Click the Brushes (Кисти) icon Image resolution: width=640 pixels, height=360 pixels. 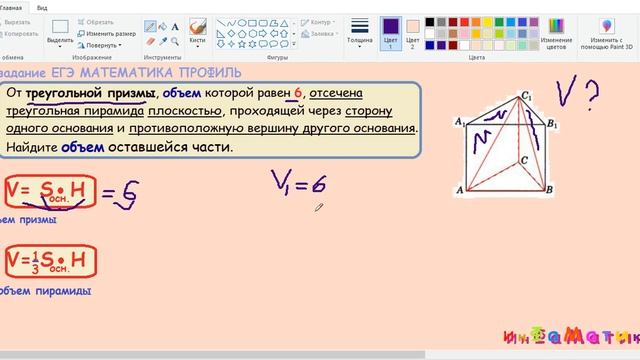[198, 27]
